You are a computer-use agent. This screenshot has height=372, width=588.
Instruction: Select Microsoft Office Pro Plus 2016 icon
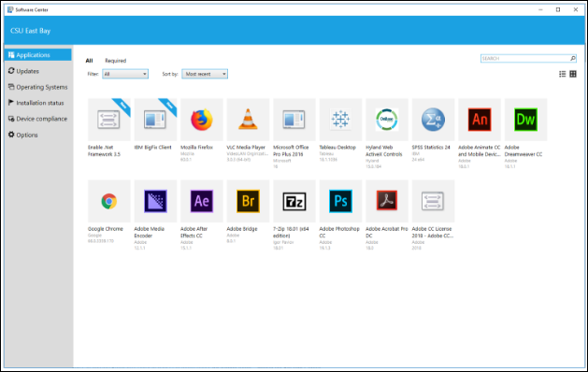click(x=294, y=120)
